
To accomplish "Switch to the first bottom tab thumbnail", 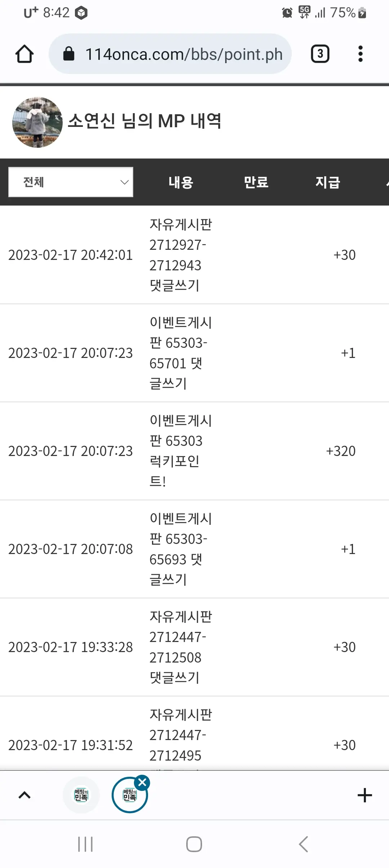I will (81, 795).
